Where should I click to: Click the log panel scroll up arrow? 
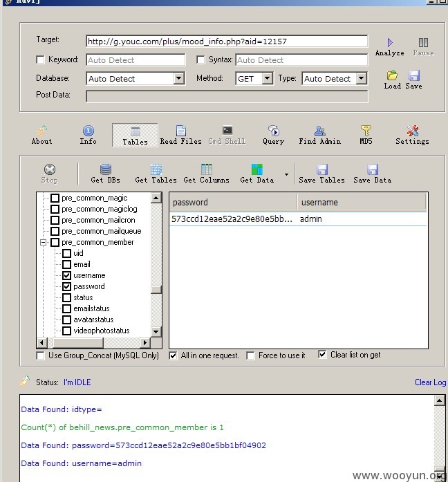pos(440,400)
